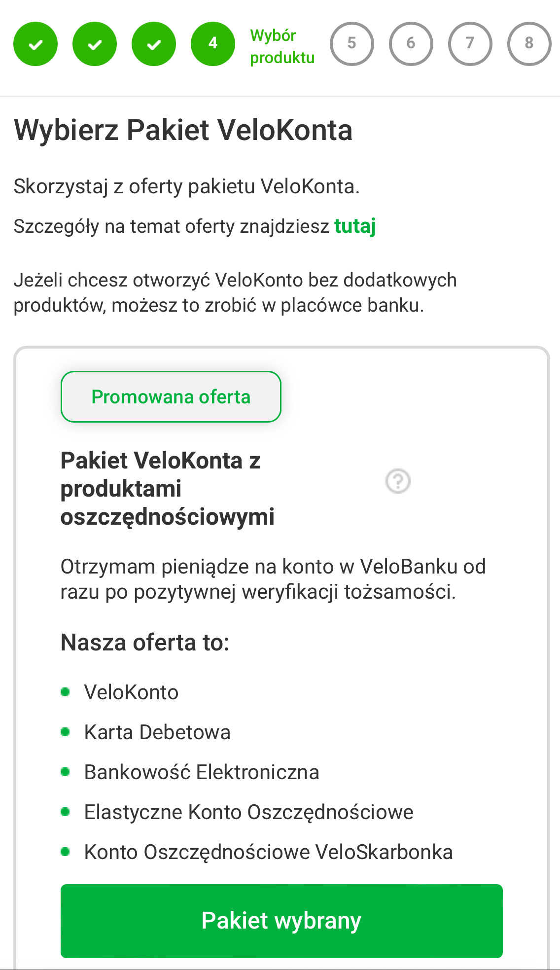Click 'Konto Oszczędnościowe VeloSkarbonka' list item
Image resolution: width=560 pixels, height=970 pixels.
268,852
